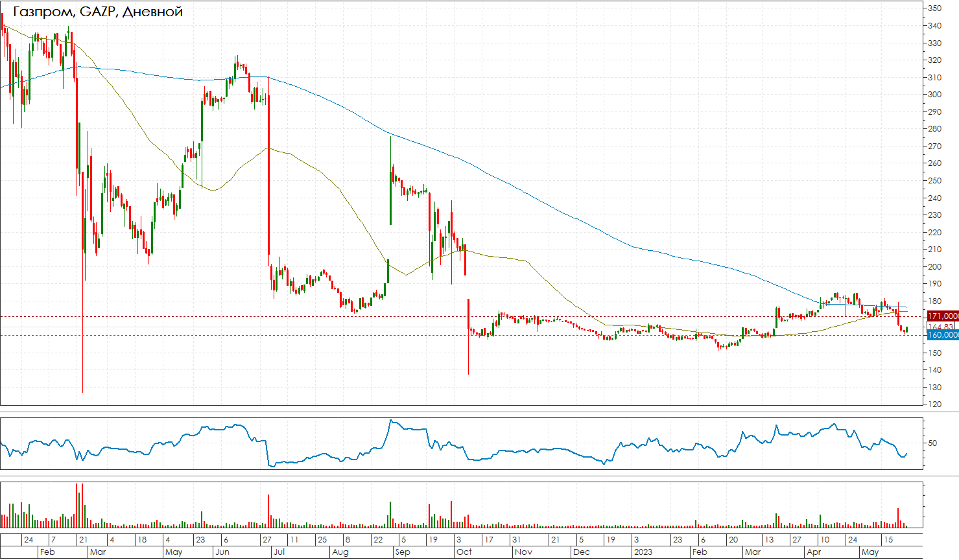Click the RSI panel's 50 level label

(x=933, y=443)
